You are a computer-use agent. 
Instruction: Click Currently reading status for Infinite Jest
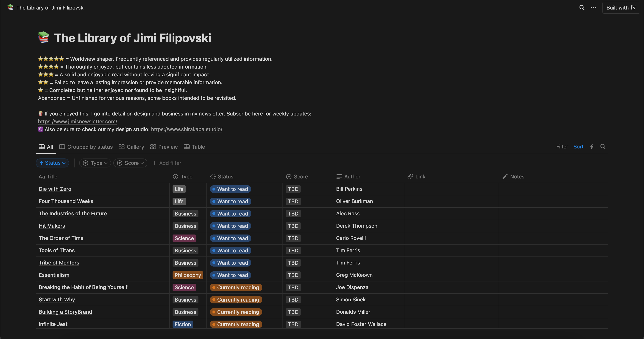point(236,324)
